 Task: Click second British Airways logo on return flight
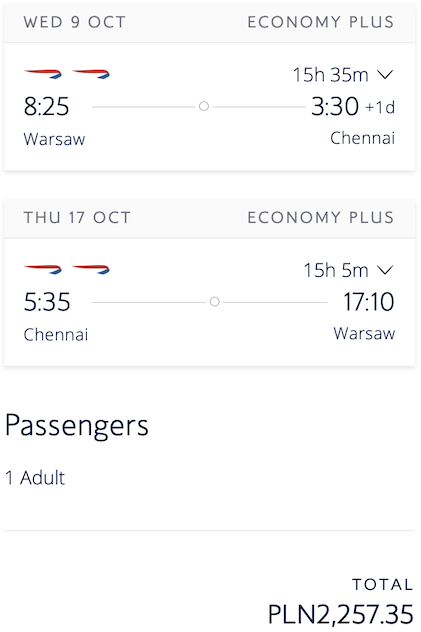(91, 269)
